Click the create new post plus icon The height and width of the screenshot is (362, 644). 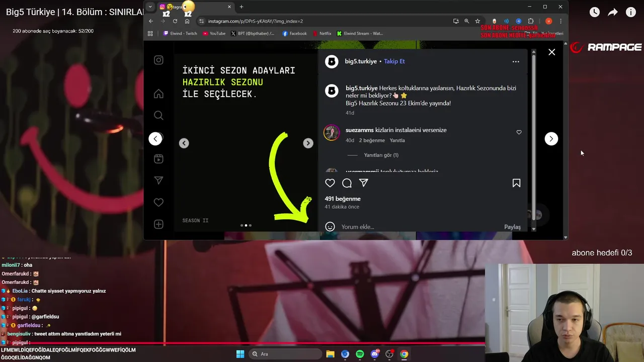coord(158,224)
